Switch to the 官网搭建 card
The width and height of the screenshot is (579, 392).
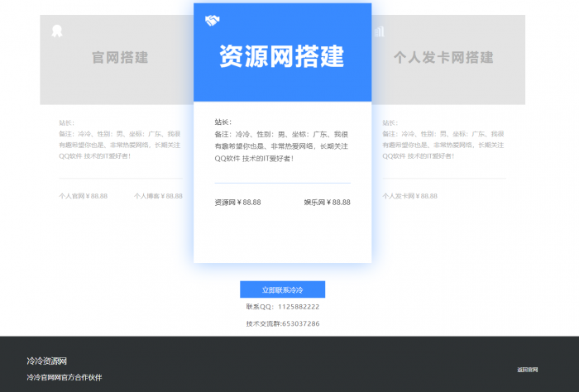[x=120, y=58]
